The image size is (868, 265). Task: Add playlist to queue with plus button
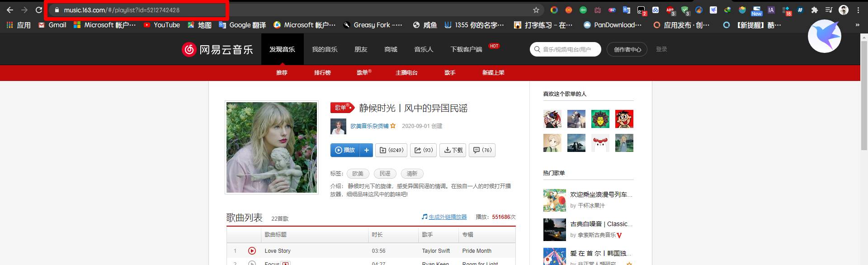[x=367, y=150]
